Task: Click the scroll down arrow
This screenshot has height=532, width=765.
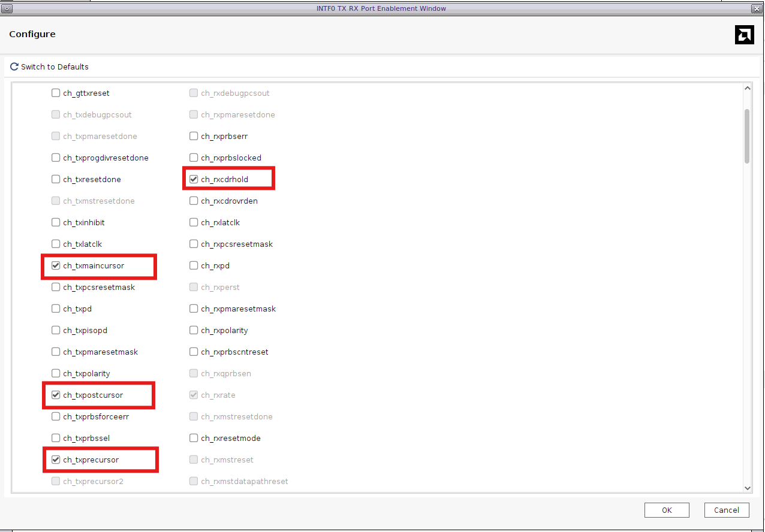Action: click(x=747, y=488)
